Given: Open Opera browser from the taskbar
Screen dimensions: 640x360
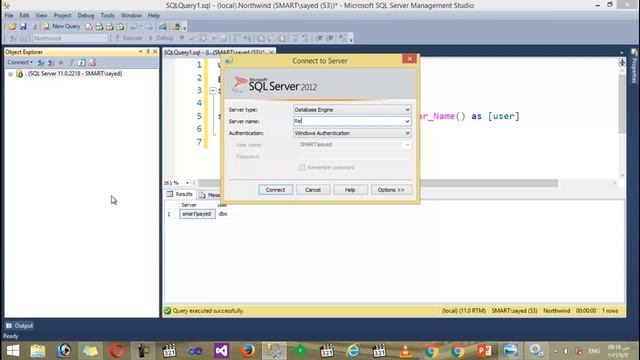Looking at the screenshot, I should click(x=117, y=351).
